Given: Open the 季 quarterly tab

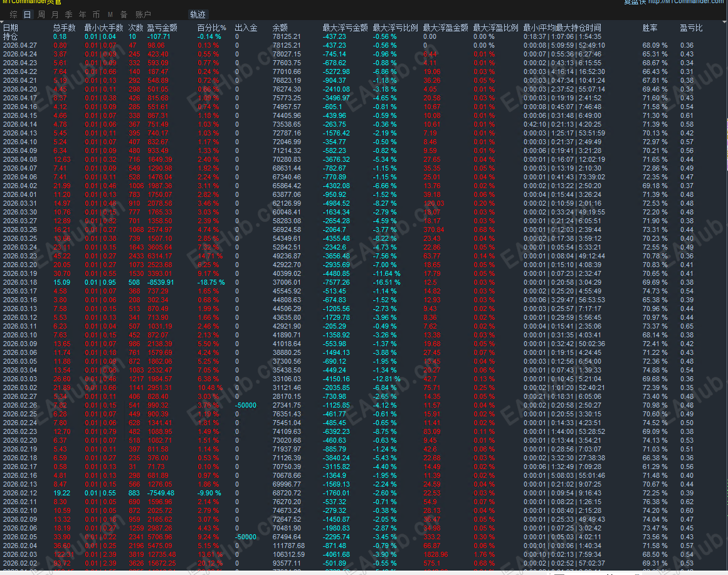Looking at the screenshot, I should (69, 15).
